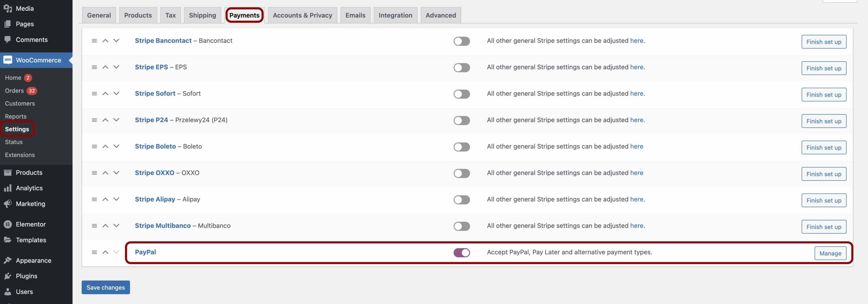Move Stripe Sofort down with arrow
Viewport: 868px width, 304px height.
pyautogui.click(x=116, y=94)
